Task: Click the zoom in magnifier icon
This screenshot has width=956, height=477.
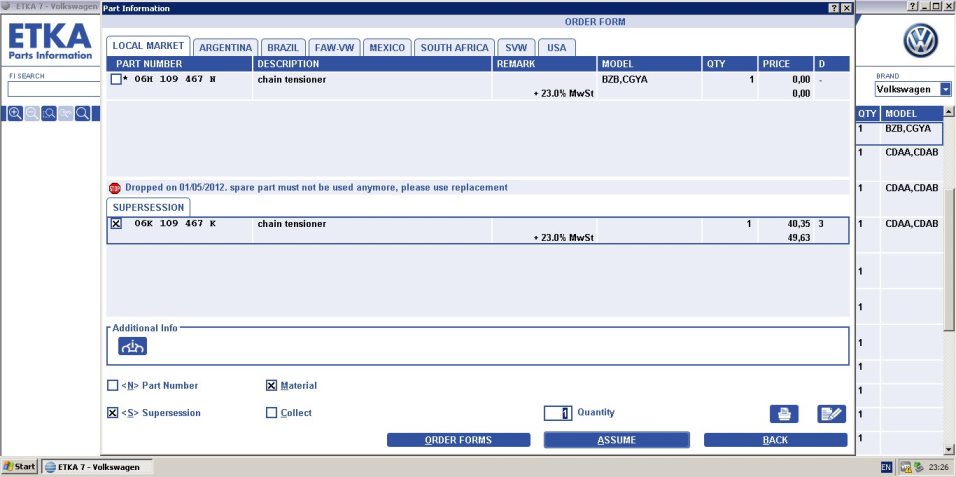Action: 15,113
